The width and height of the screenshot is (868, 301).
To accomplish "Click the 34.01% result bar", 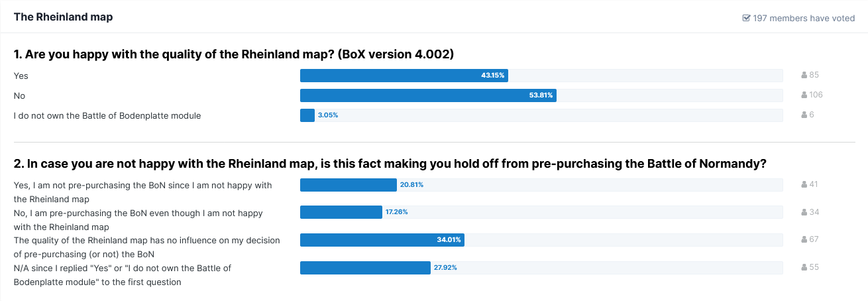I will coord(382,239).
